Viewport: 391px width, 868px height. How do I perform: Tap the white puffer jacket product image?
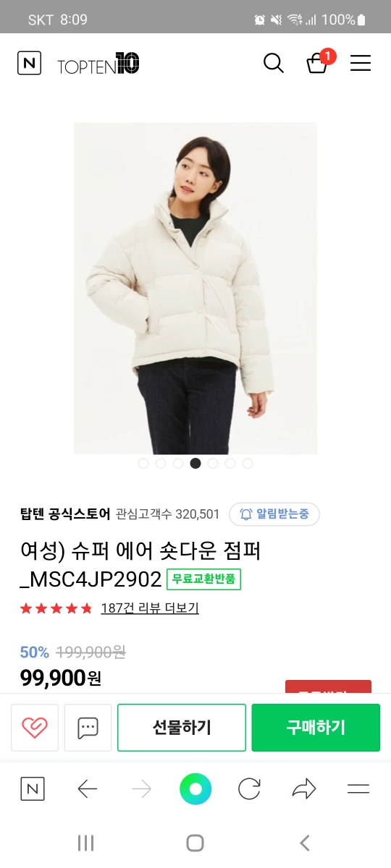tap(195, 288)
